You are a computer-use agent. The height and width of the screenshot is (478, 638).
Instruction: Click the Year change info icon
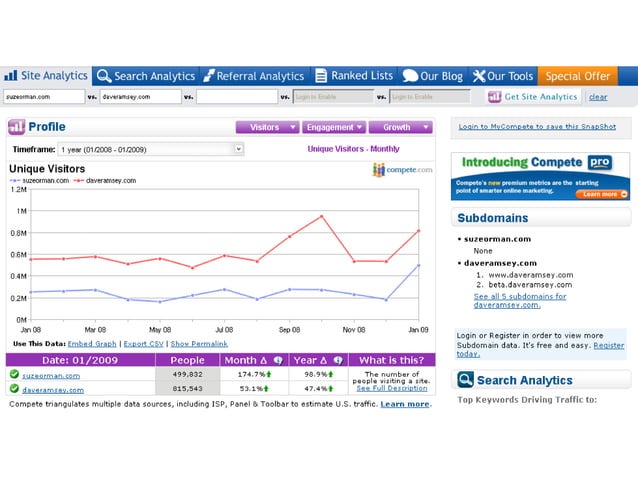[338, 360]
